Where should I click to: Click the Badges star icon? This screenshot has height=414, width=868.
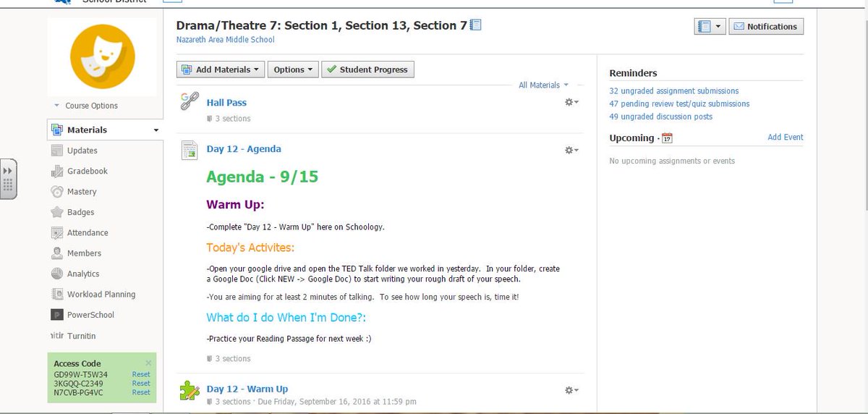57,212
